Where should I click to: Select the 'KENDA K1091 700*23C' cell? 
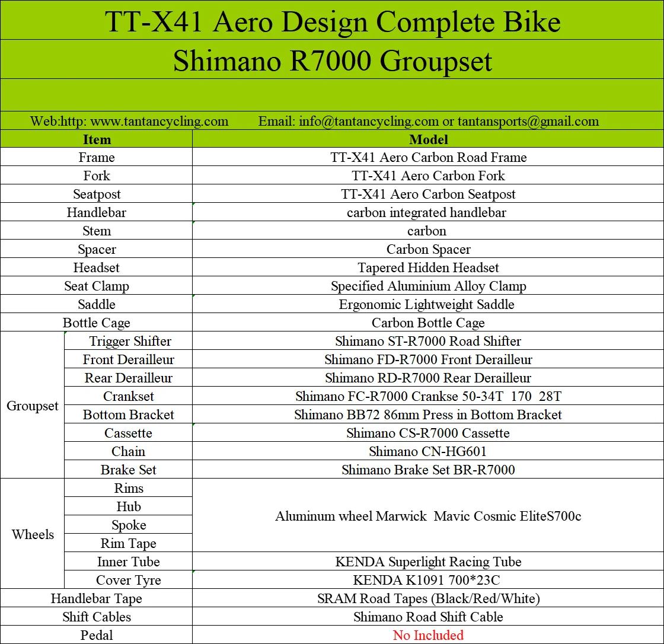point(428,579)
